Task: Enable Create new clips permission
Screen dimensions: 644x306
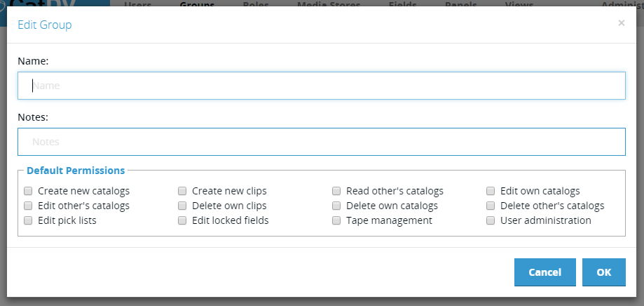Action: click(x=182, y=191)
